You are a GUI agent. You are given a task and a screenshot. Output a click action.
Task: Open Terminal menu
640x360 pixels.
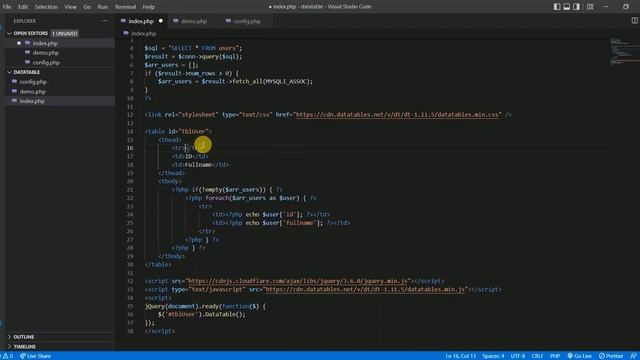click(125, 7)
